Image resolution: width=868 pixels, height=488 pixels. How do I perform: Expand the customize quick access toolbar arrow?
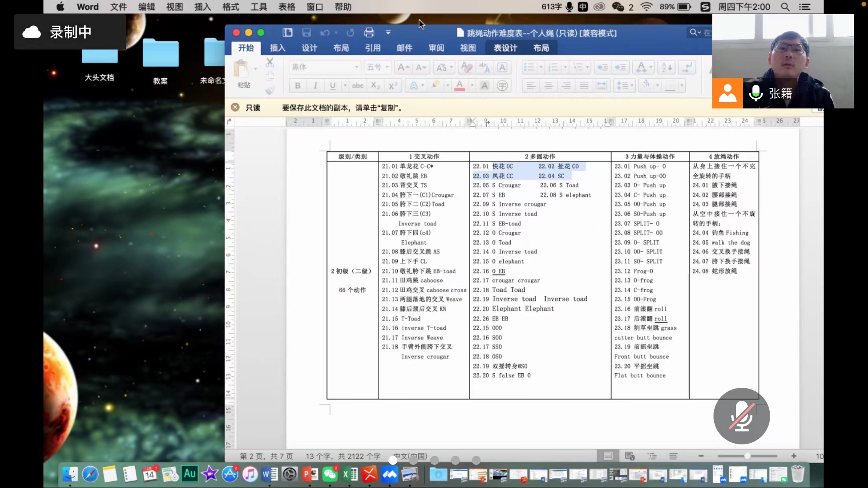coord(388,33)
